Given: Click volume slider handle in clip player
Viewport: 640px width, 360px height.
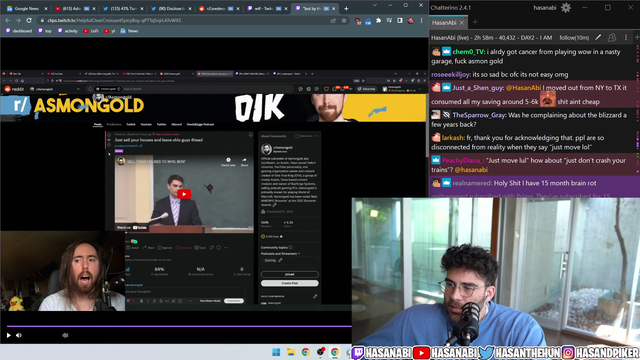Looking at the screenshot, I should 65,336.
